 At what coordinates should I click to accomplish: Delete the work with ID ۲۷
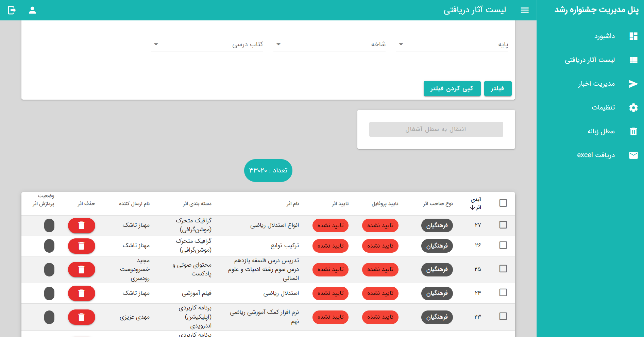[x=81, y=225]
